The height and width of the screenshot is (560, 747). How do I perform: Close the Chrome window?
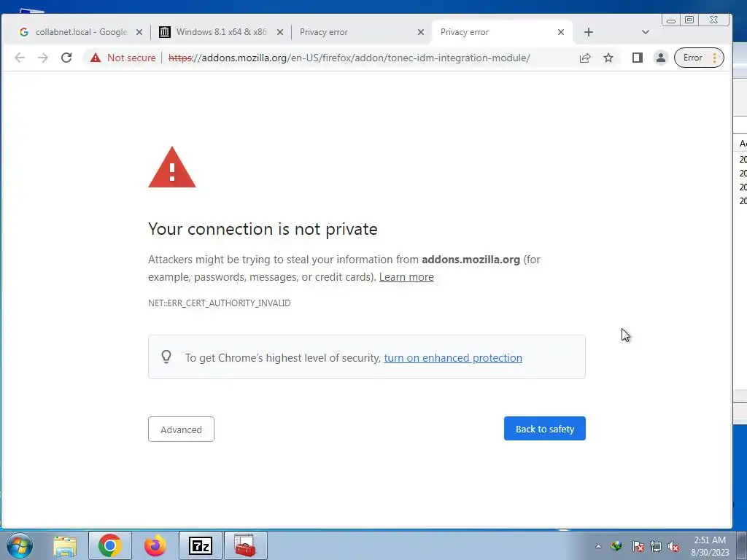pyautogui.click(x=713, y=20)
